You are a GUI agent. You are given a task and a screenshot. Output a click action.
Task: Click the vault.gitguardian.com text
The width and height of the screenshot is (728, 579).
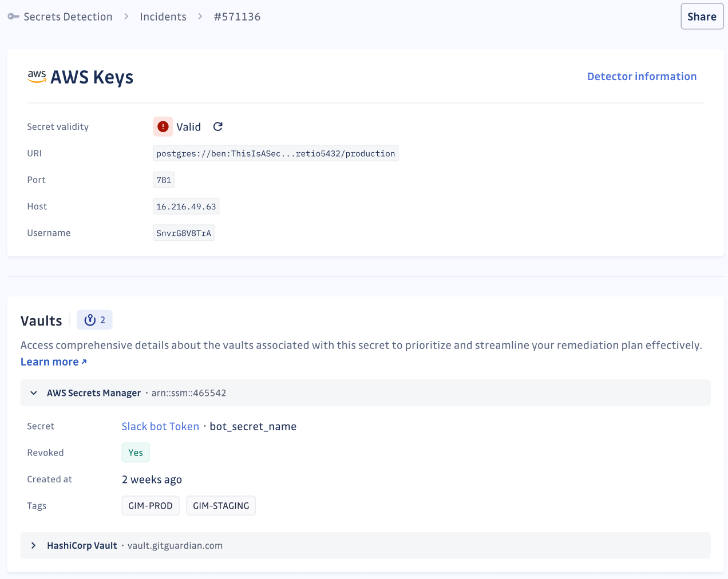(x=175, y=546)
